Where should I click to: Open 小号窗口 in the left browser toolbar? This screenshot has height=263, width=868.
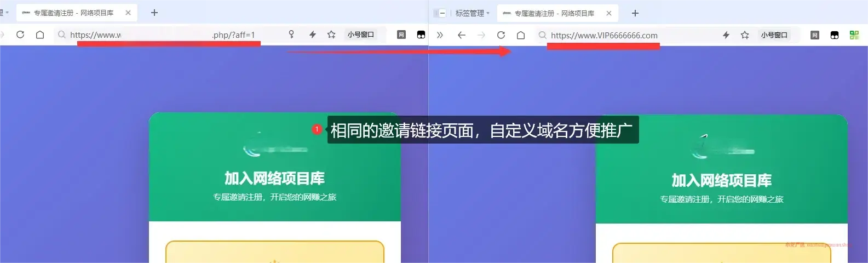[361, 35]
